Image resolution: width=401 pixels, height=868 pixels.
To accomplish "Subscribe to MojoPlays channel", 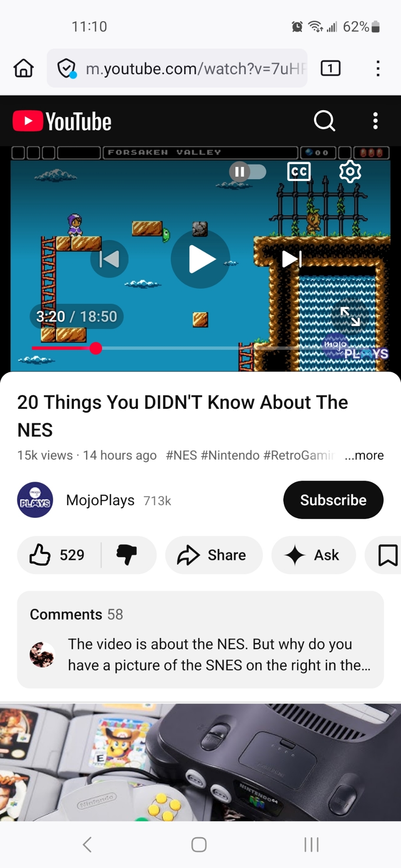I will point(333,500).
